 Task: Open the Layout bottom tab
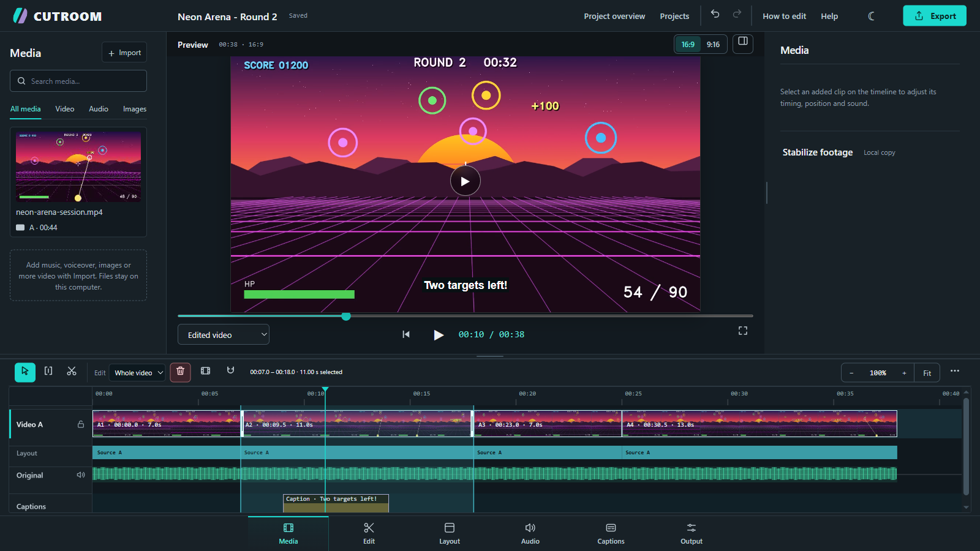450,533
